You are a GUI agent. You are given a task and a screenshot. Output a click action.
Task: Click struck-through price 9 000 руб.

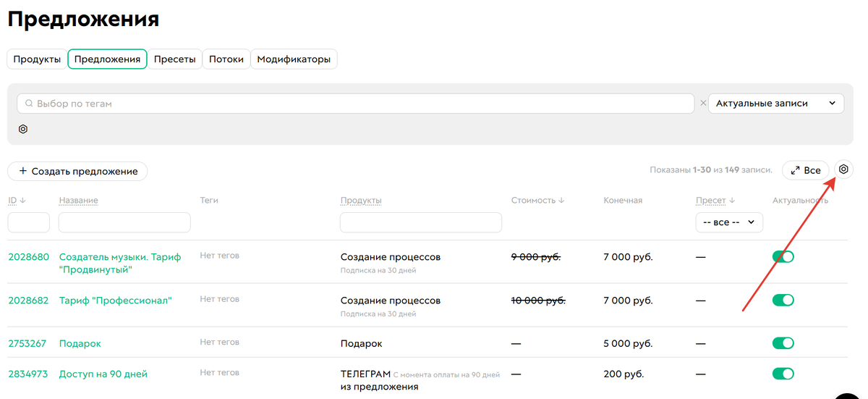pyautogui.click(x=536, y=256)
